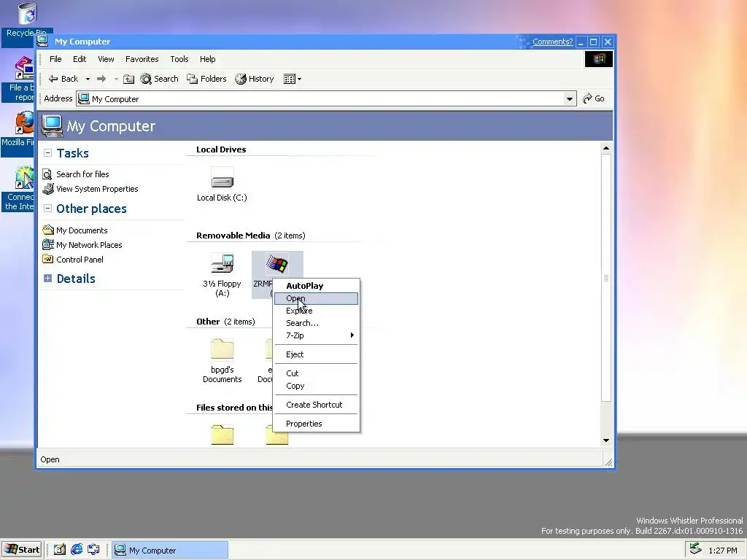Screen dimensions: 747x560
Task: Go to My Network Places link
Action: pyautogui.click(x=89, y=245)
